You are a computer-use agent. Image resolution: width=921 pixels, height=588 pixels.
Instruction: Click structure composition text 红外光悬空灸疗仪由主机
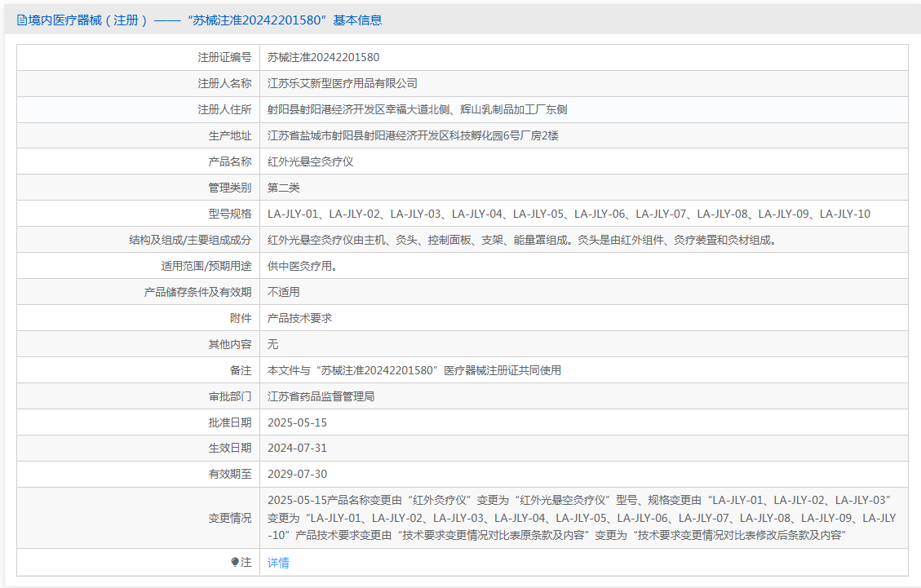pos(522,241)
